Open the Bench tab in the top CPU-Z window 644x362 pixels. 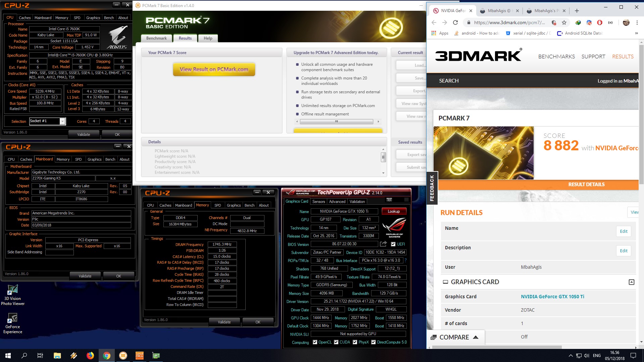(109, 18)
